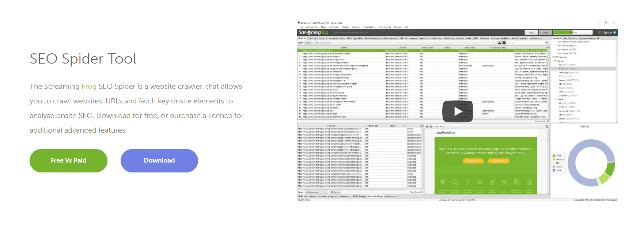Screen dimensions: 644x232
Task: Collapse the Internal node under SEO Elements
Action: click(555, 61)
